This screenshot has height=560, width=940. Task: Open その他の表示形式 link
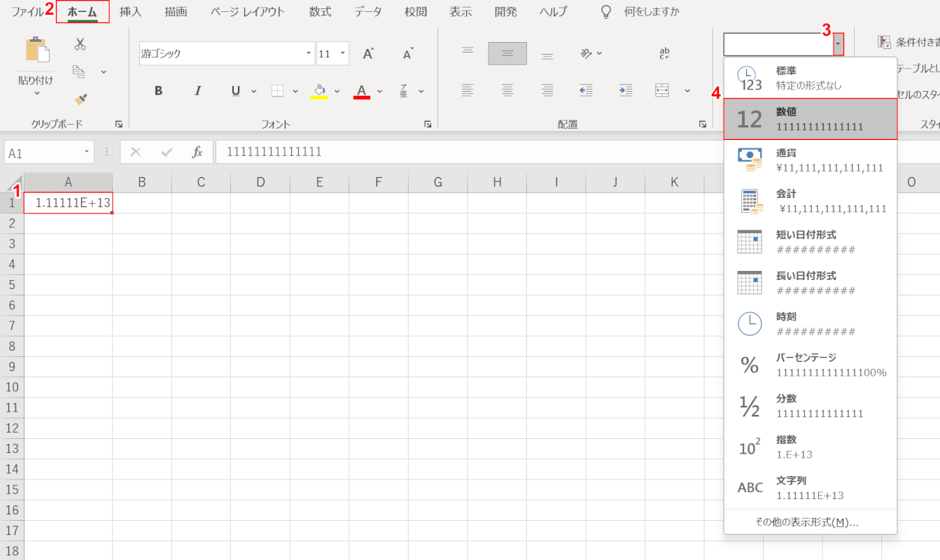pyautogui.click(x=807, y=522)
